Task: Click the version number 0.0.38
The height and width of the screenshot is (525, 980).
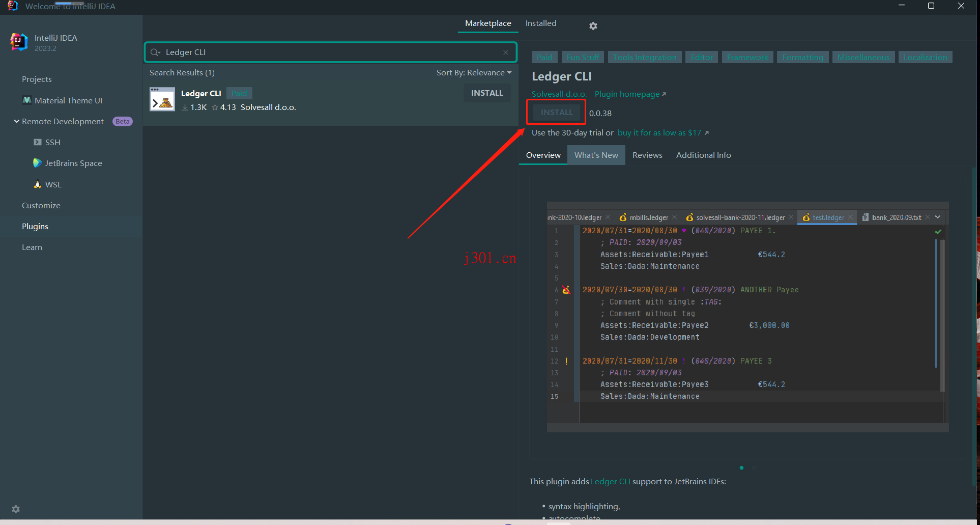Action: coord(600,114)
